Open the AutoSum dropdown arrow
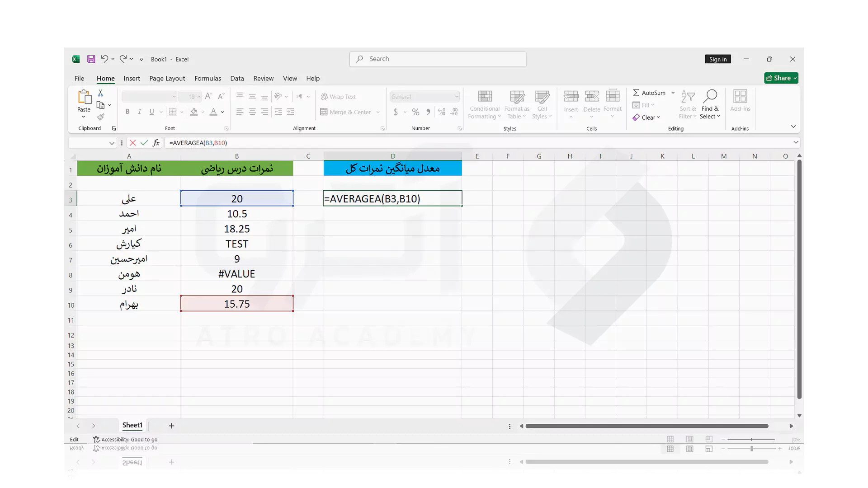Image resolution: width=868 pixels, height=488 pixels. point(673,93)
